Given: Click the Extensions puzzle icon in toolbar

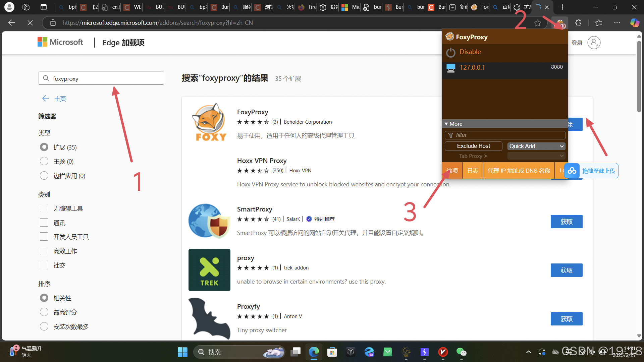Looking at the screenshot, I should [578, 23].
